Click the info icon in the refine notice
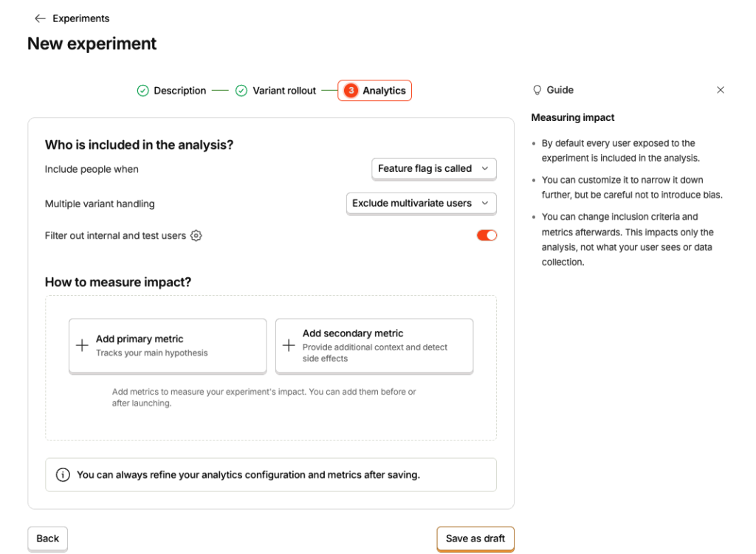 63,474
